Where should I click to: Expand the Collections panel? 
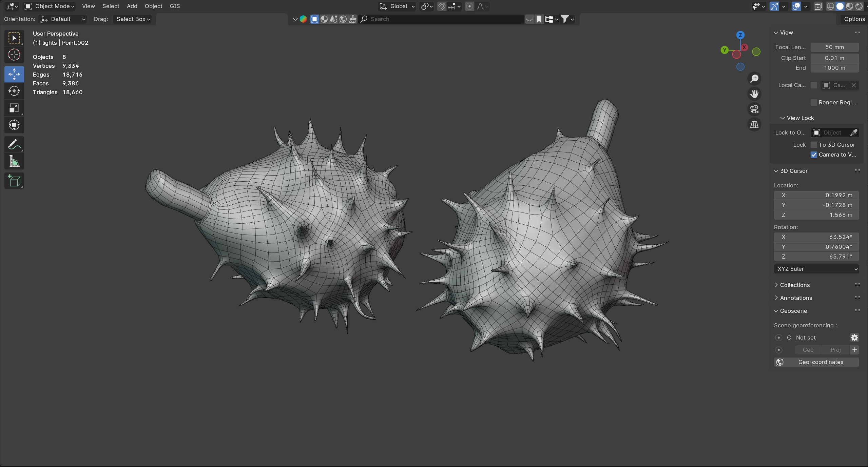point(794,285)
